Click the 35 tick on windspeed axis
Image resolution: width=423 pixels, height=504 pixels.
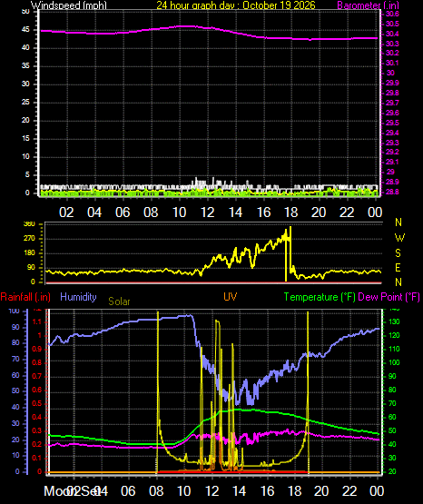coord(25,66)
